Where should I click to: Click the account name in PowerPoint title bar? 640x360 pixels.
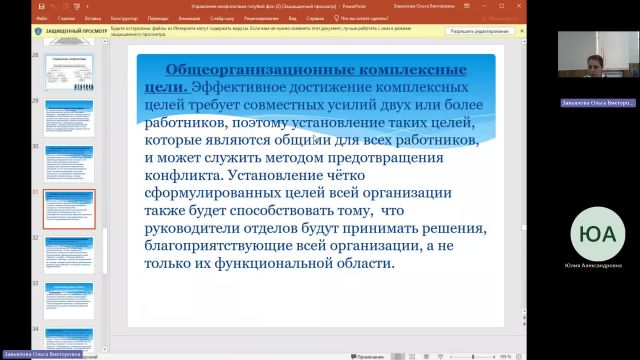(x=424, y=6)
